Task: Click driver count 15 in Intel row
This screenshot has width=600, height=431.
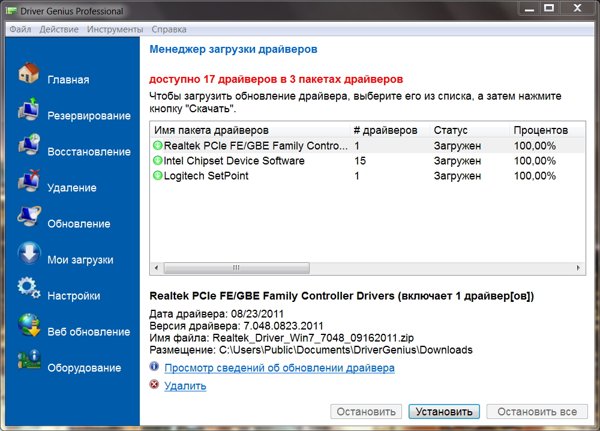Action: [x=360, y=161]
